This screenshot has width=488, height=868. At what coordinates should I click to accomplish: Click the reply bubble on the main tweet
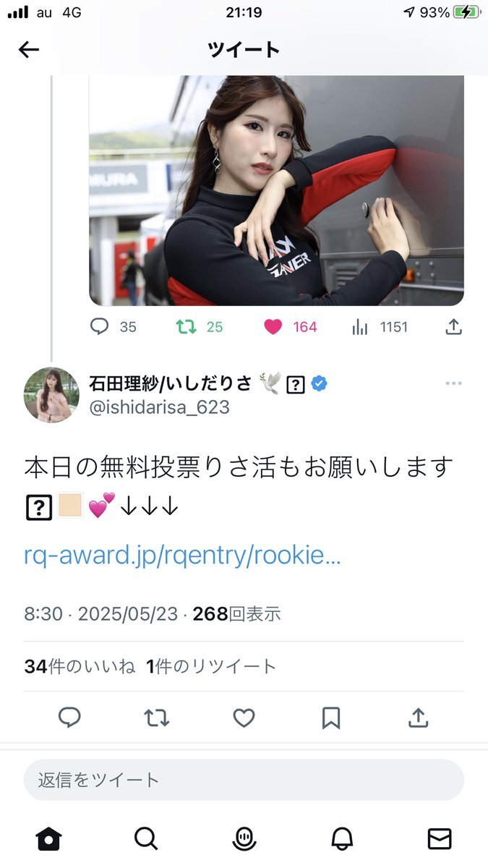tap(69, 718)
